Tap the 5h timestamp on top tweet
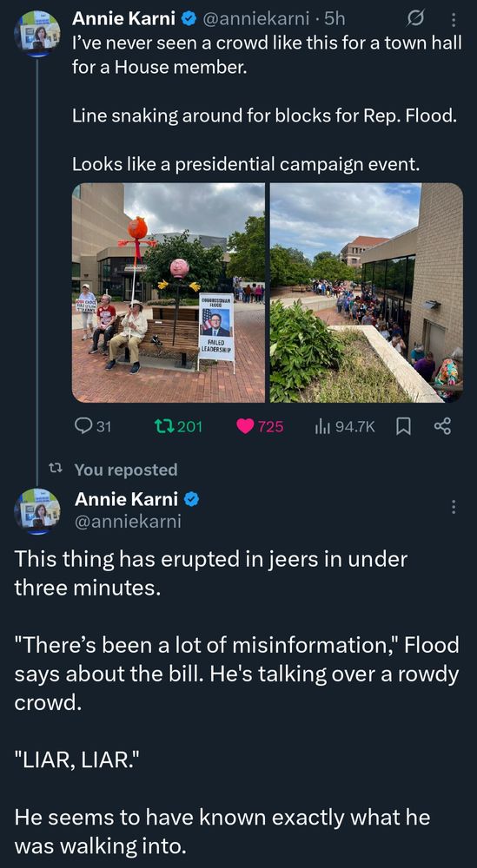The height and width of the screenshot is (868, 477). 335,19
